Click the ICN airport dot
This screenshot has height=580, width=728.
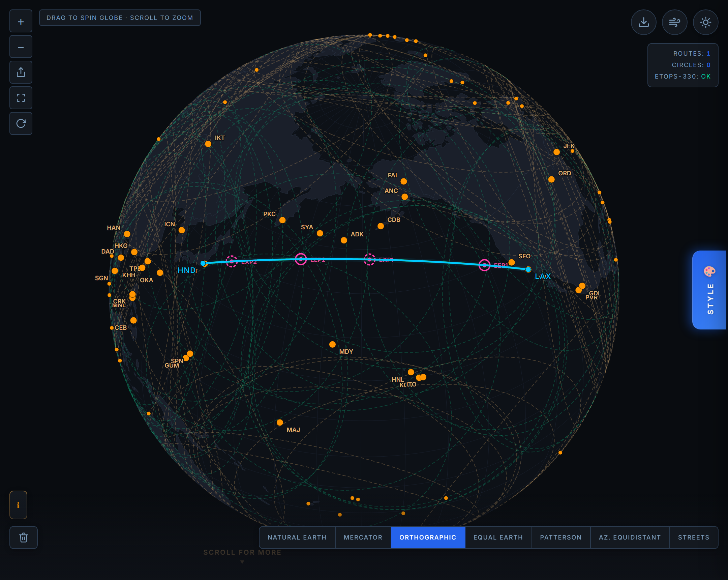[x=182, y=230]
